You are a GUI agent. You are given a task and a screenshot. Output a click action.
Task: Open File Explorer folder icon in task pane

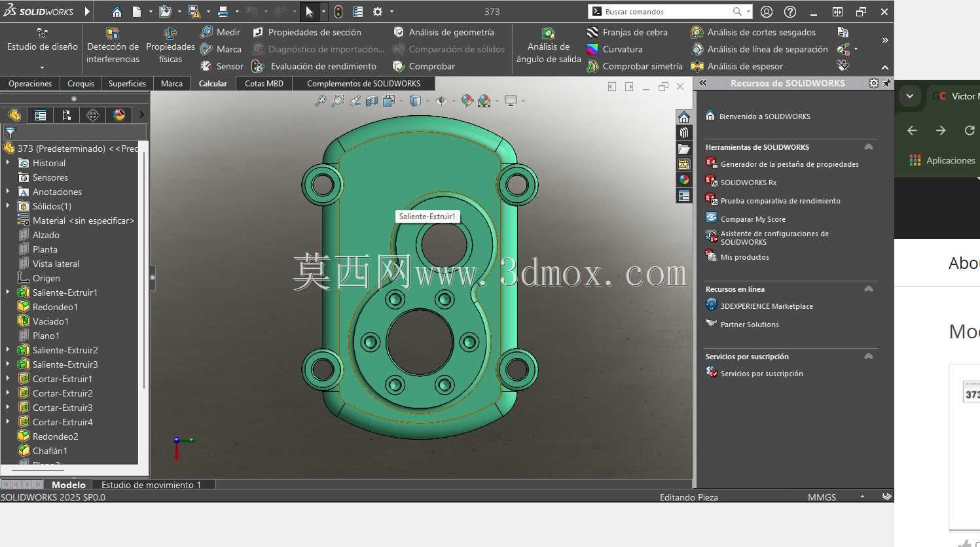pos(684,149)
